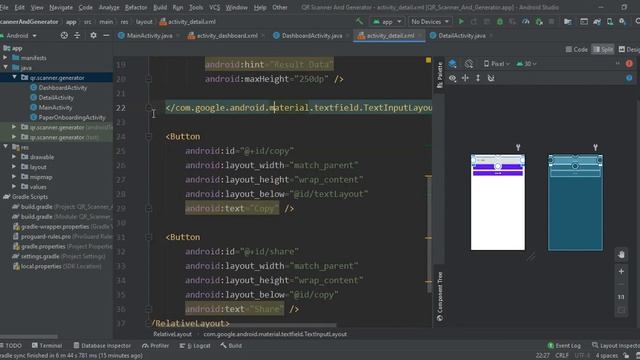Collapse the Button copy fold marker
Viewport: 640px width, 360px height.
(149, 136)
